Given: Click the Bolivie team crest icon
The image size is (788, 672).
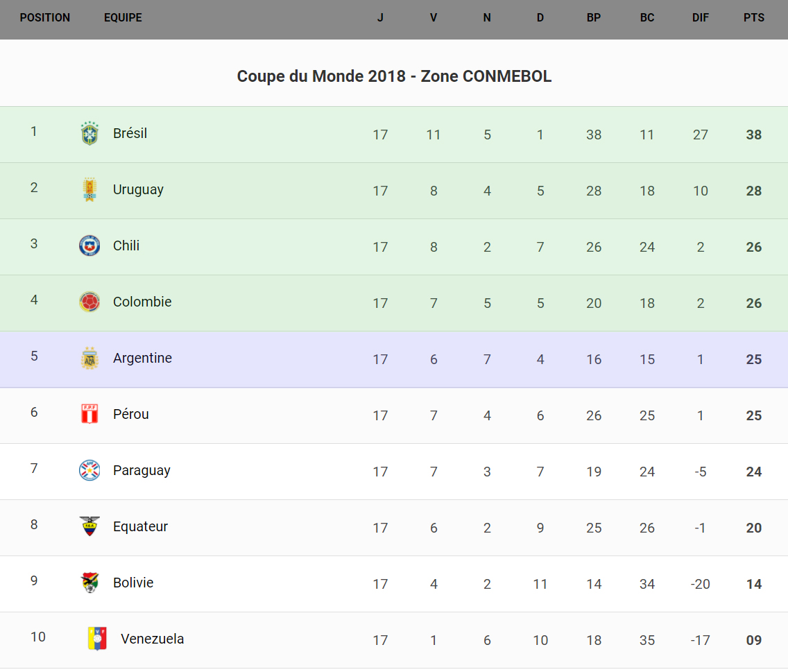Looking at the screenshot, I should (x=89, y=583).
